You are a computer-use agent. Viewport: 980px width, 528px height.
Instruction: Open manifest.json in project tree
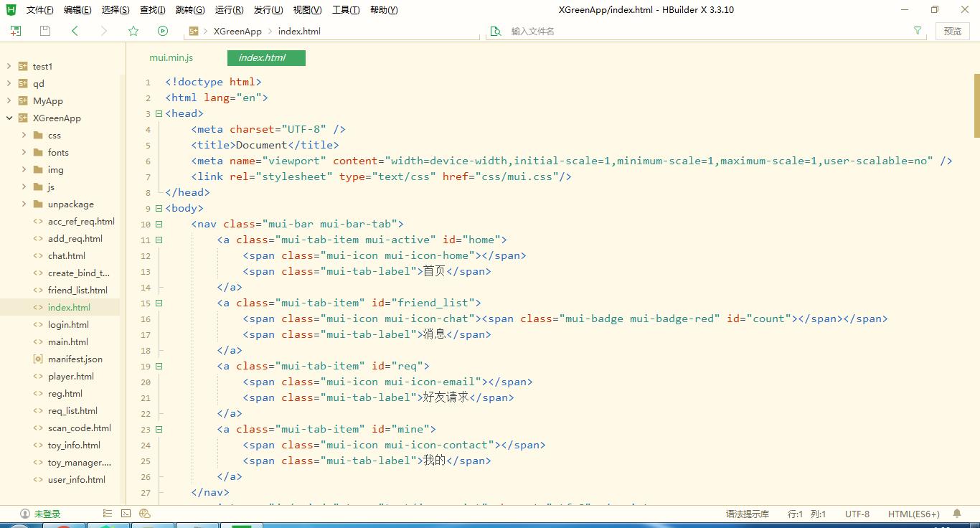[75, 359]
